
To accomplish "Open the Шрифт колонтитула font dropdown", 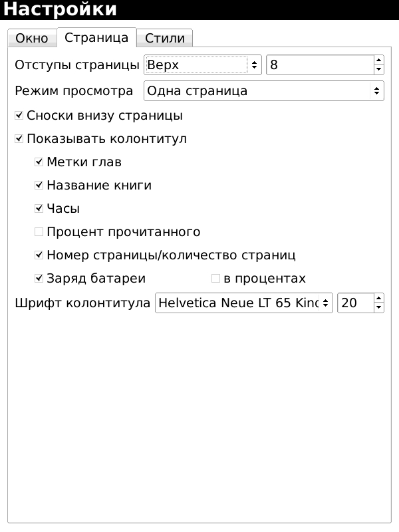I will click(243, 303).
